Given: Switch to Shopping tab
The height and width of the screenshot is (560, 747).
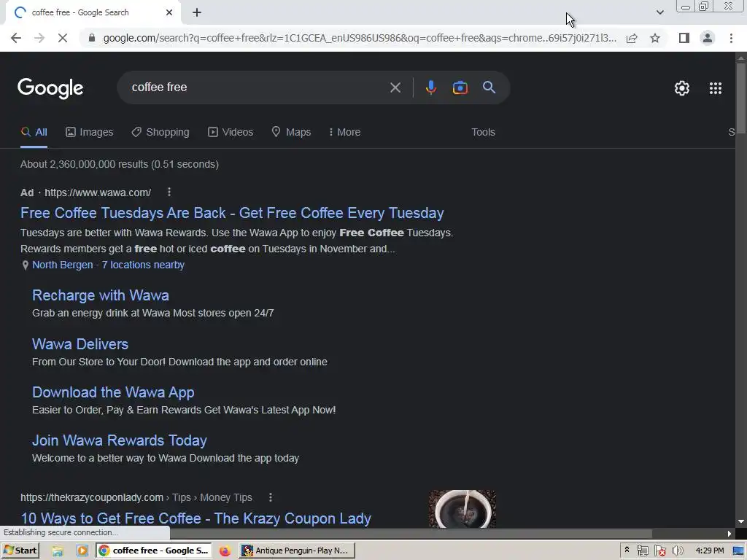Looking at the screenshot, I should (160, 132).
